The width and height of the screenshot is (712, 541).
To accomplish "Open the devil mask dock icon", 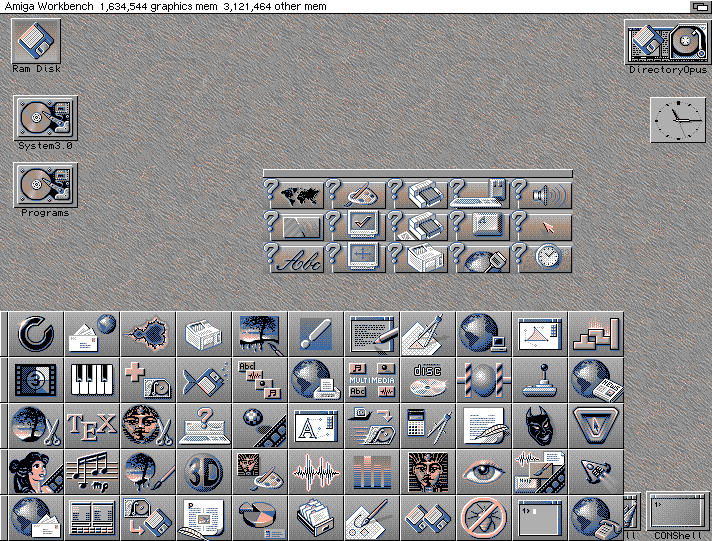I will pos(540,426).
